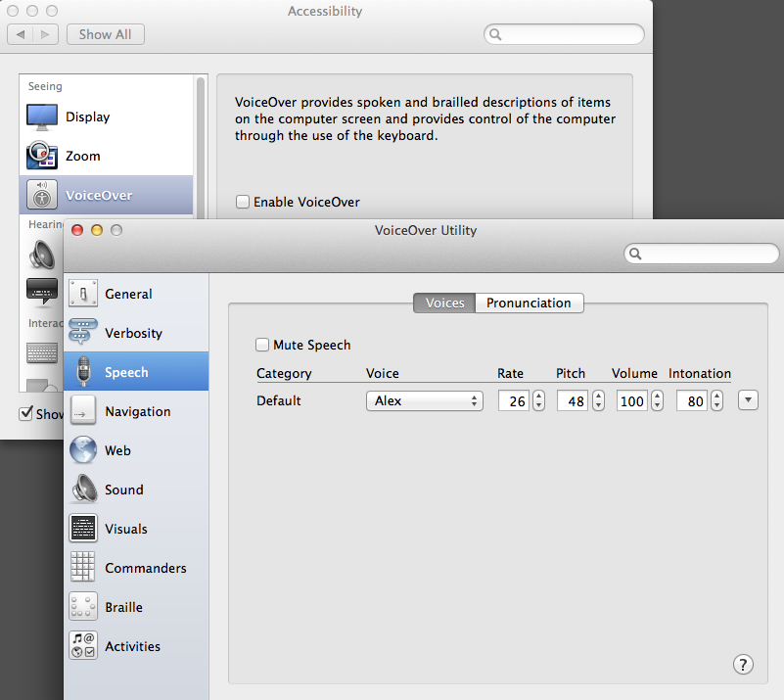Click the Default category row label
This screenshot has height=700, width=784.
point(279,400)
